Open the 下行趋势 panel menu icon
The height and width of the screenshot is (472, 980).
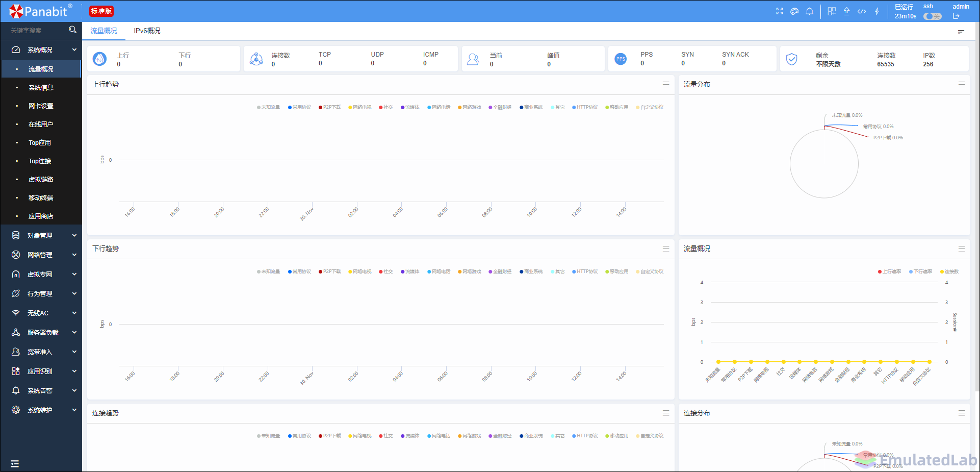pyautogui.click(x=666, y=249)
